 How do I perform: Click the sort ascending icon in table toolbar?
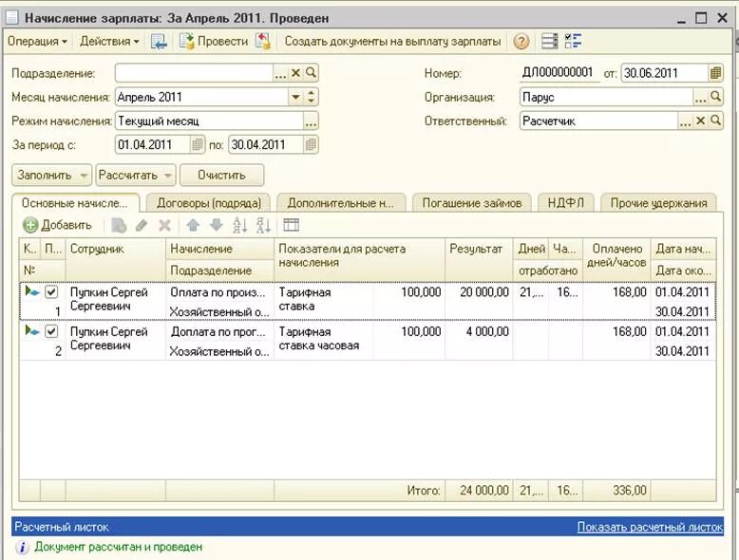tap(240, 225)
